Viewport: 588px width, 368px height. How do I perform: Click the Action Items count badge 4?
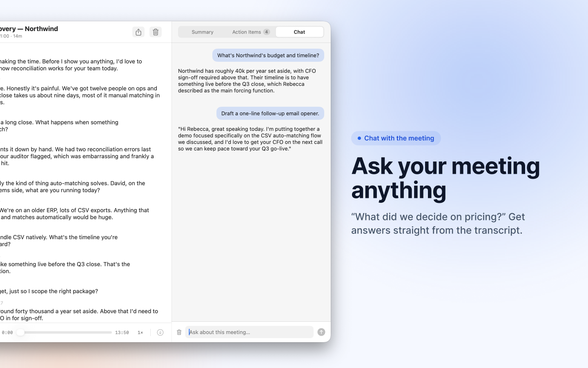point(266,32)
